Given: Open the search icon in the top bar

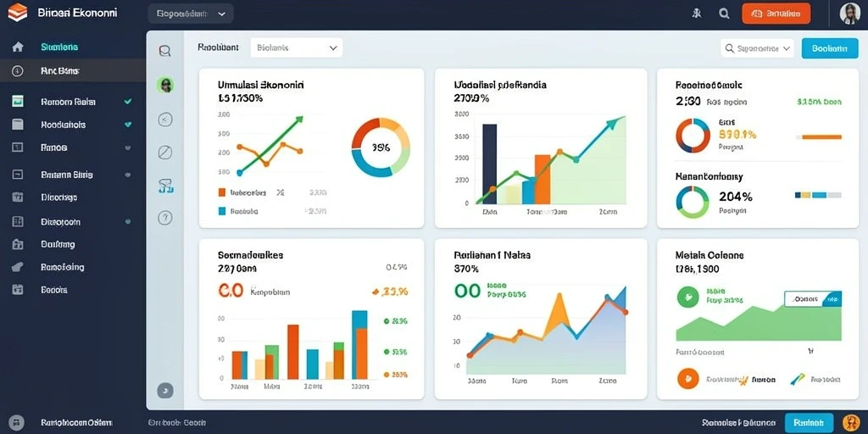Looking at the screenshot, I should click(724, 14).
